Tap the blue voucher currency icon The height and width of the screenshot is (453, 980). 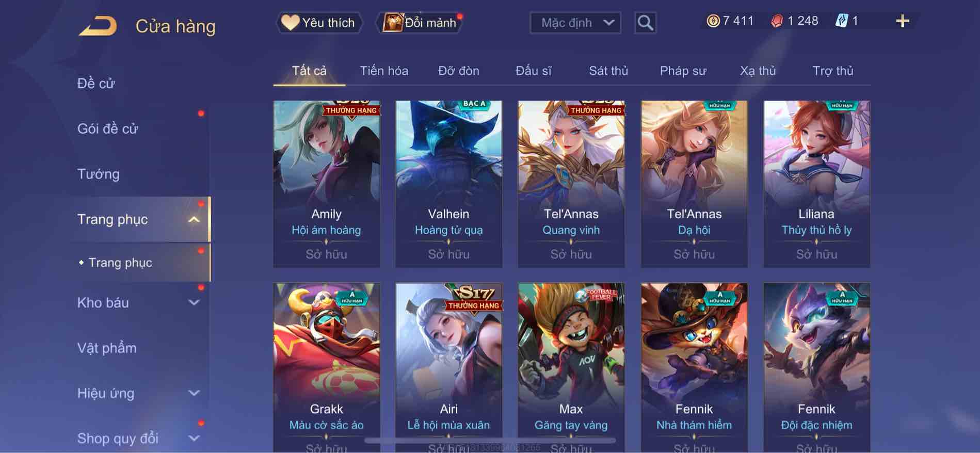842,21
